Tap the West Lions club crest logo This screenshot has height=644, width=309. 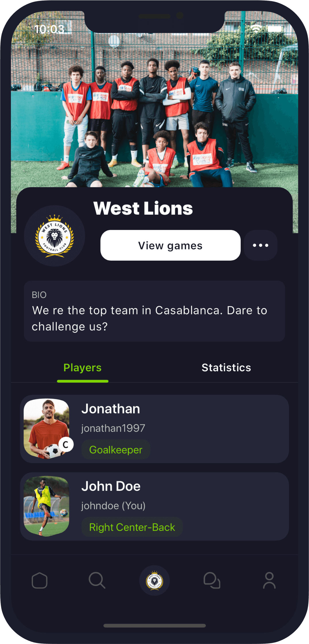tap(55, 236)
